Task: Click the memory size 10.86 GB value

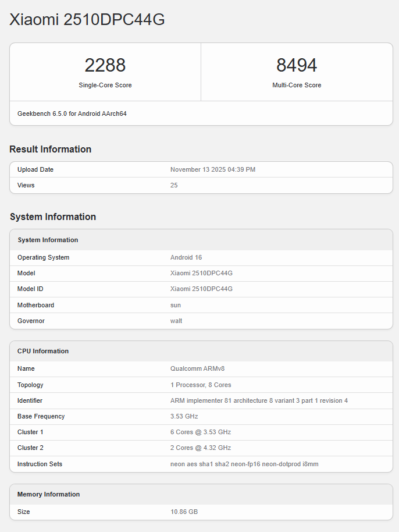Action: tap(184, 512)
